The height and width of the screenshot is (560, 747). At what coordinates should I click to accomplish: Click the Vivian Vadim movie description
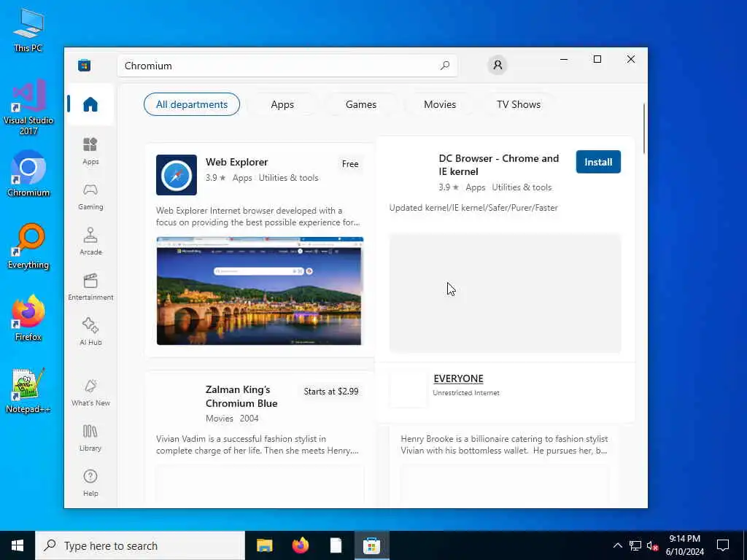click(258, 445)
